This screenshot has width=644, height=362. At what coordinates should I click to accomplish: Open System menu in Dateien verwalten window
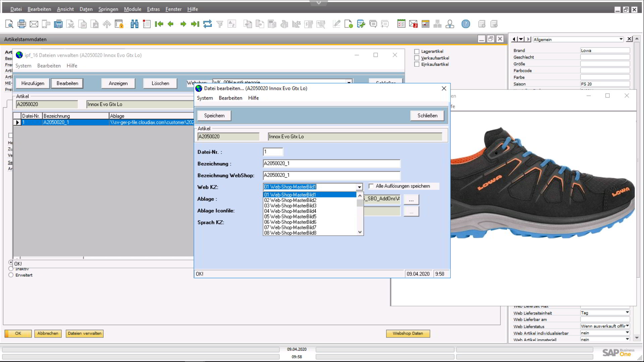[23, 66]
